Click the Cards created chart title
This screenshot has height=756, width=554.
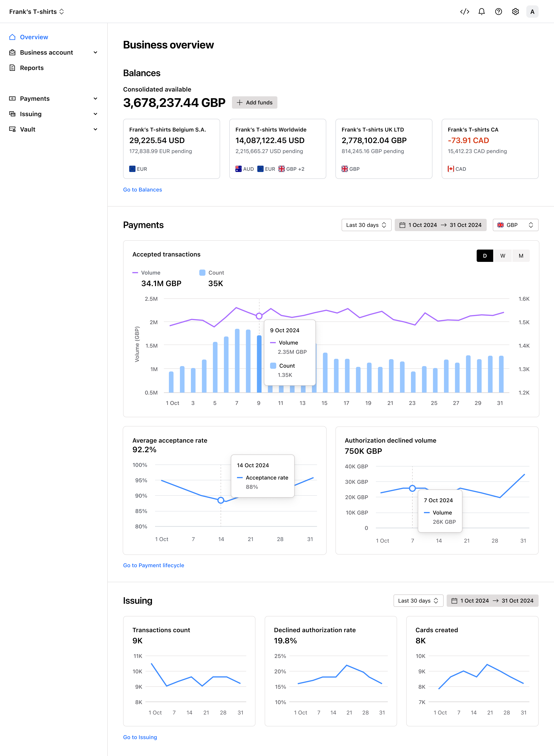point(437,630)
